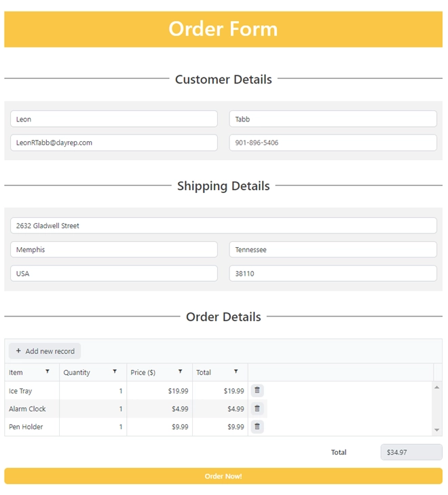Viewport: 448px width, 495px height.
Task: Click grid scrollbar up arrow
Action: click(x=437, y=387)
